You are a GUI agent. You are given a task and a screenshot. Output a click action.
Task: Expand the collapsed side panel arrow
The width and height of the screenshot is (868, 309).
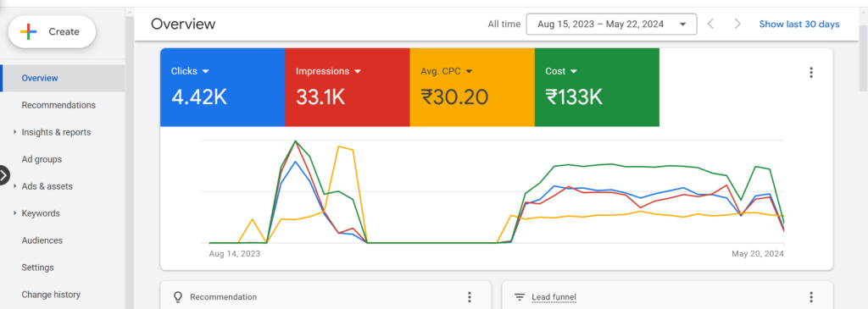(4, 175)
